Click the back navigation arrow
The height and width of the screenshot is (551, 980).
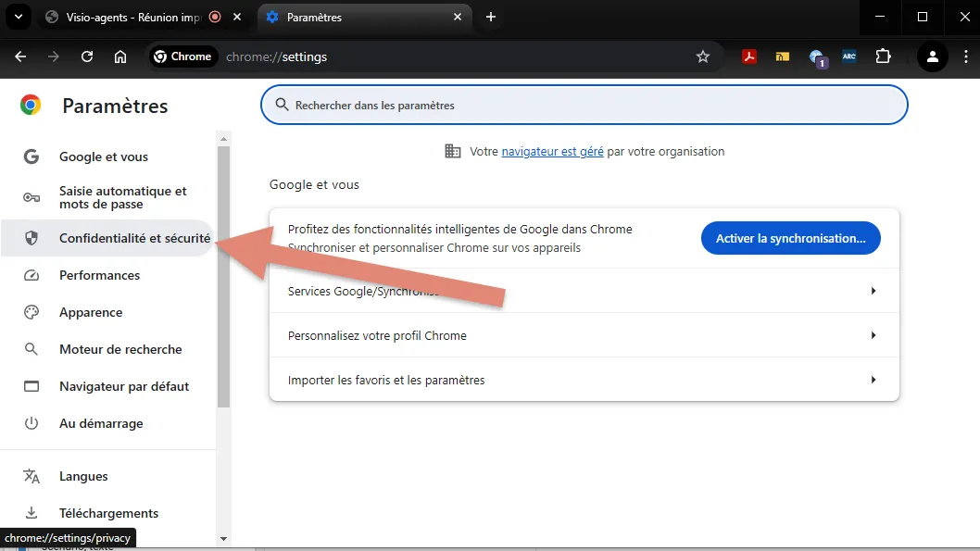20,56
